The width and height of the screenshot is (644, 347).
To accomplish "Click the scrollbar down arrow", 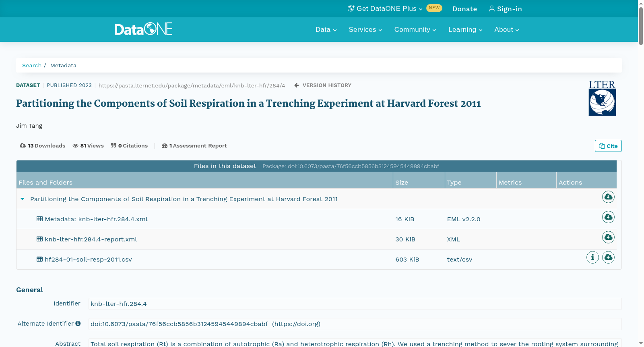I will click(x=641, y=343).
